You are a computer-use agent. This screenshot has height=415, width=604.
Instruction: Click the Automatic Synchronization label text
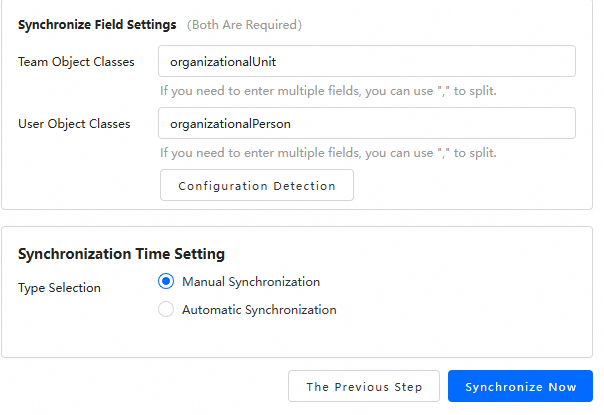[x=259, y=310]
